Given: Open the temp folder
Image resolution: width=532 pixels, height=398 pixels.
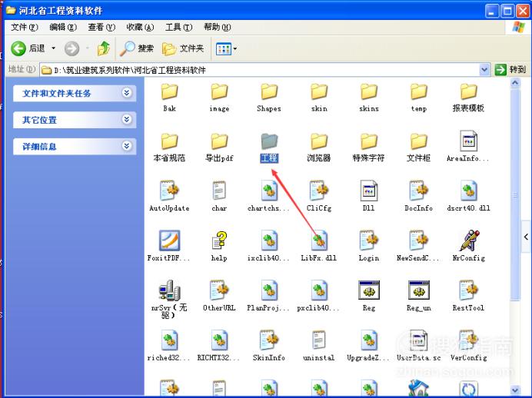Looking at the screenshot, I should 419,98.
